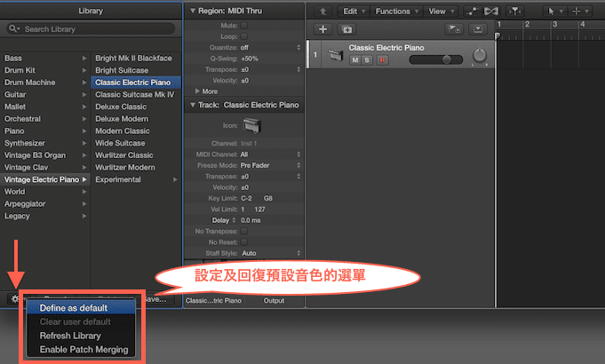Select the Deluxe Modern patch
This screenshot has width=605, height=364.
pyautogui.click(x=136, y=119)
